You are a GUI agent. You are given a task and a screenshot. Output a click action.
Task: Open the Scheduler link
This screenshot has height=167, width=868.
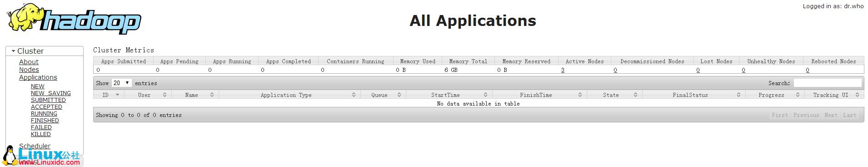35,146
